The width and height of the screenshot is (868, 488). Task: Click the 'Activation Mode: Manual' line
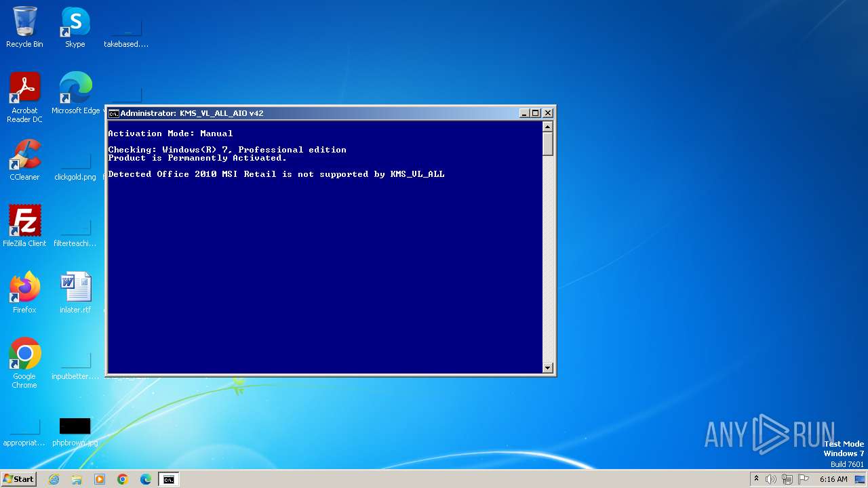pyautogui.click(x=170, y=134)
